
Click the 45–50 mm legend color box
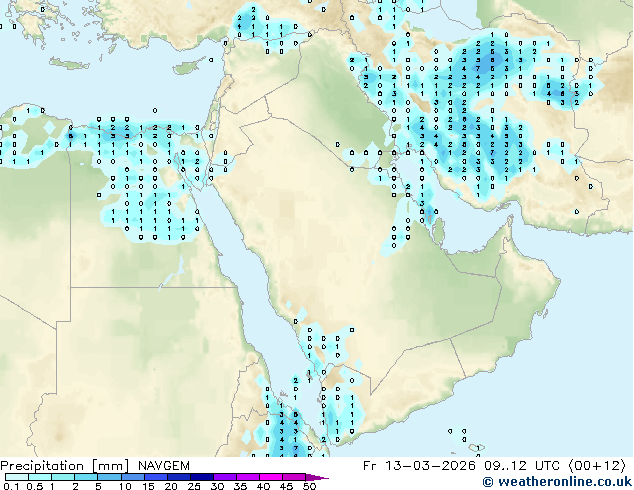point(294,477)
